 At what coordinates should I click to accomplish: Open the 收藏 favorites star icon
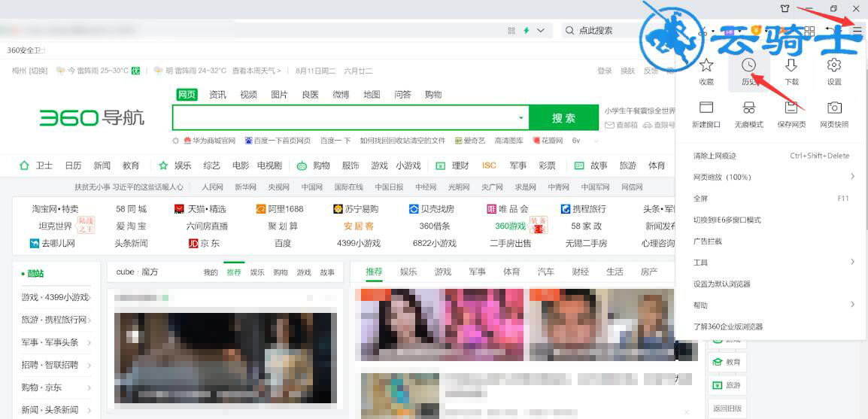[706, 66]
